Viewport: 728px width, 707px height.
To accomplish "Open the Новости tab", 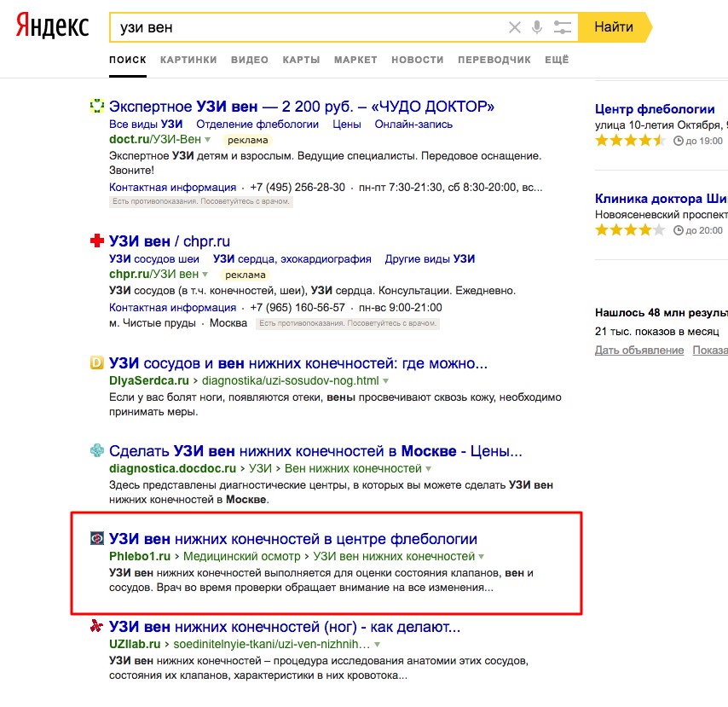I will 418,60.
